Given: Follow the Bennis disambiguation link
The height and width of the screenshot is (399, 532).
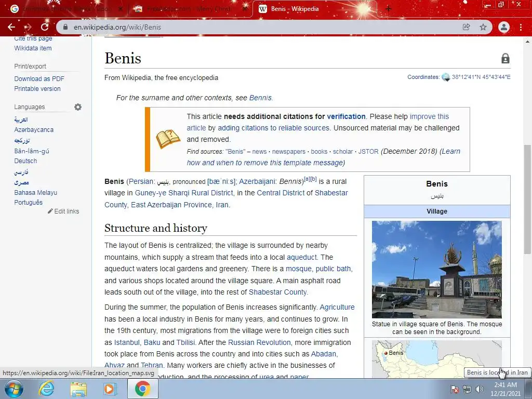Looking at the screenshot, I should pyautogui.click(x=260, y=98).
